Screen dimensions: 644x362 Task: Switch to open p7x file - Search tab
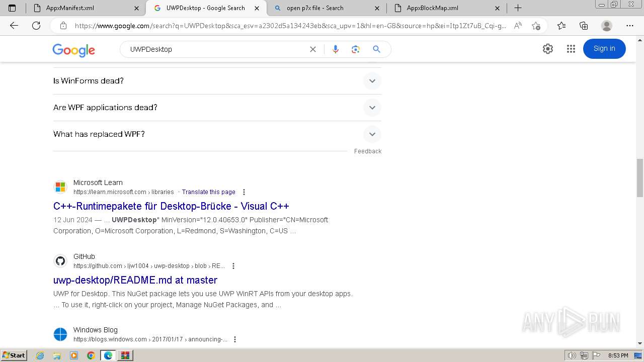point(326,8)
